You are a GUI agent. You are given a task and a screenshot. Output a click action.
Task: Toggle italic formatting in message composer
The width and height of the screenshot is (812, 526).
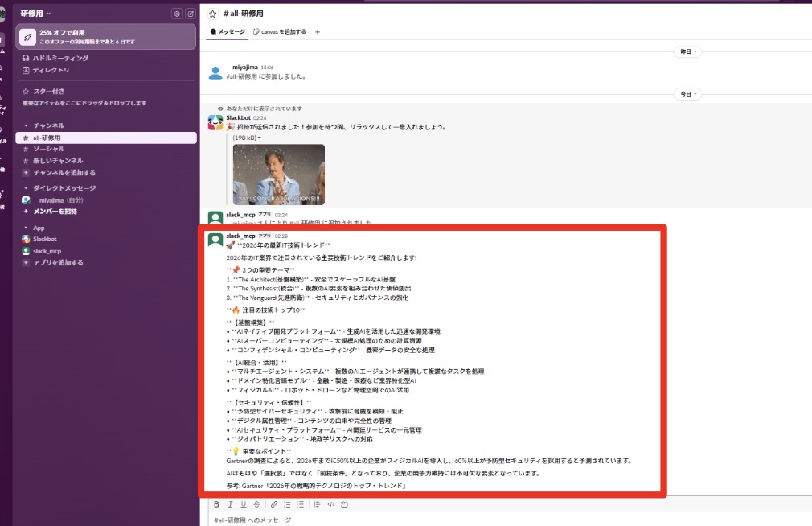[x=230, y=504]
